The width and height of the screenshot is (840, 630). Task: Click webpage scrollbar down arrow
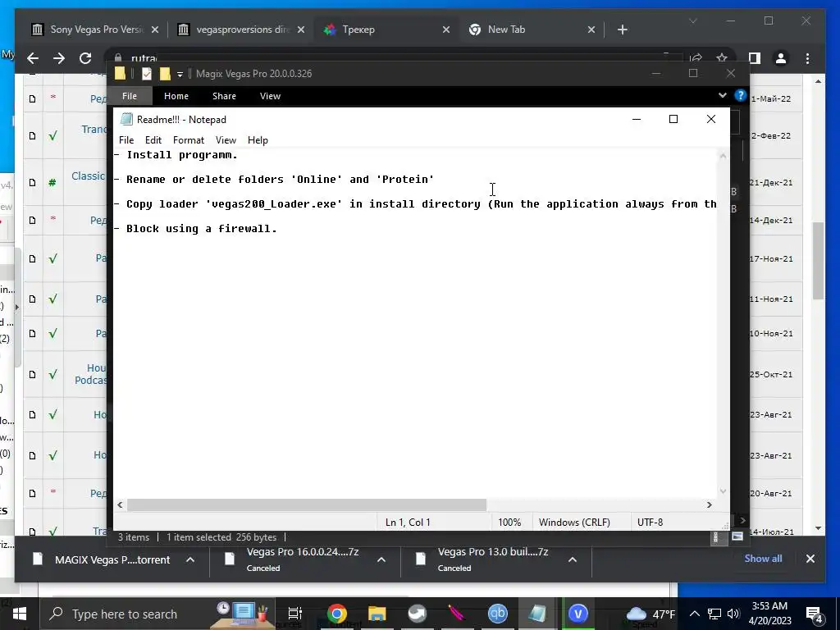tap(818, 528)
